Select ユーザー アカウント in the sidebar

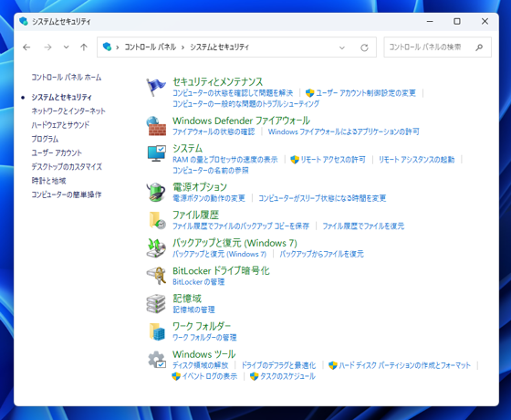[57, 153]
